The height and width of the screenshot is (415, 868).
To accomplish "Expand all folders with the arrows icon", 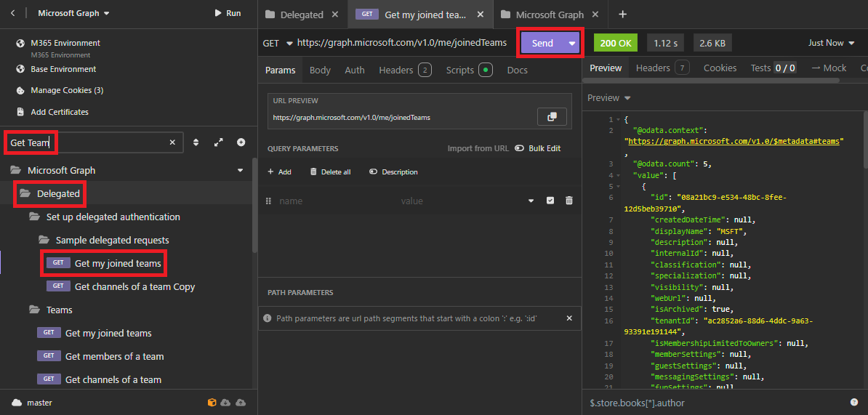I will tap(218, 142).
